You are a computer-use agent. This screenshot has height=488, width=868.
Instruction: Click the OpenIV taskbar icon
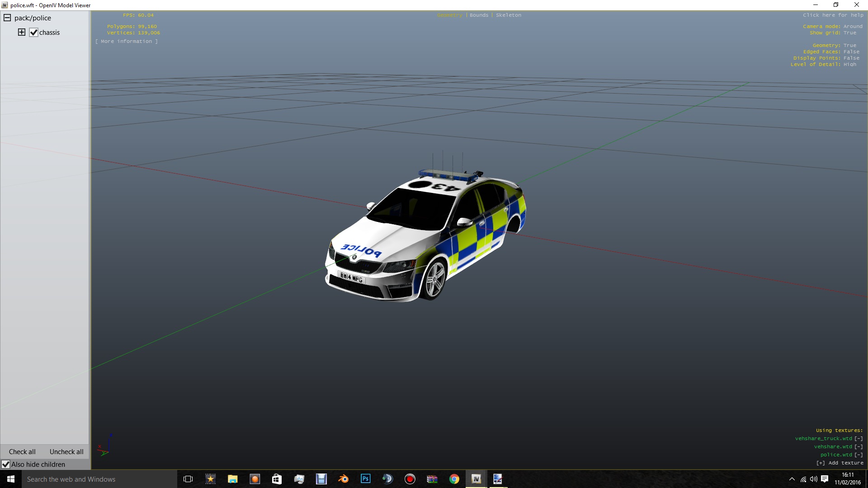coord(476,479)
